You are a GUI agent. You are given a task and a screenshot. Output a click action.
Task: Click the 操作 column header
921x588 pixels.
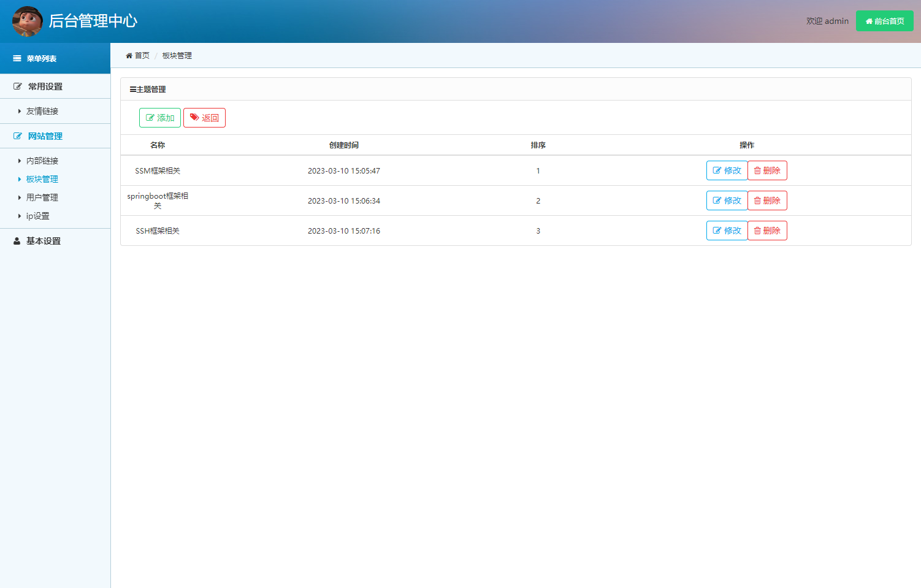[747, 145]
